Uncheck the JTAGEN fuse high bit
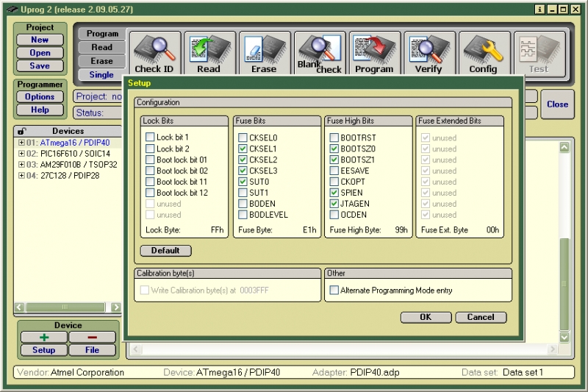588x392 pixels. (x=334, y=204)
